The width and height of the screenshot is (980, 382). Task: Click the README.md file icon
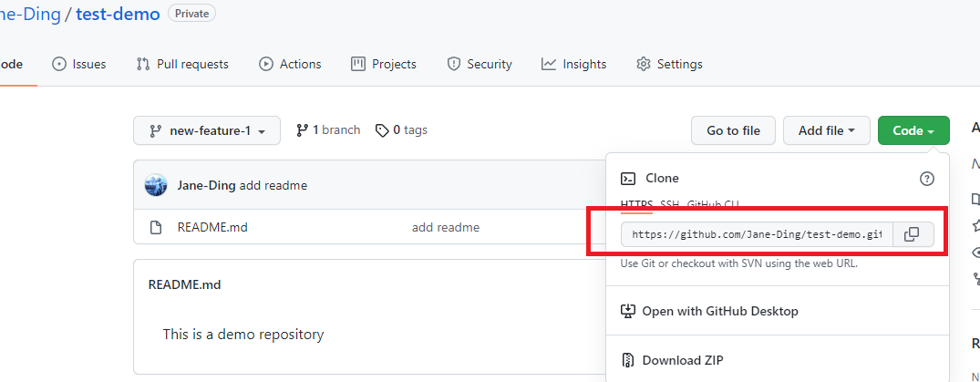156,227
